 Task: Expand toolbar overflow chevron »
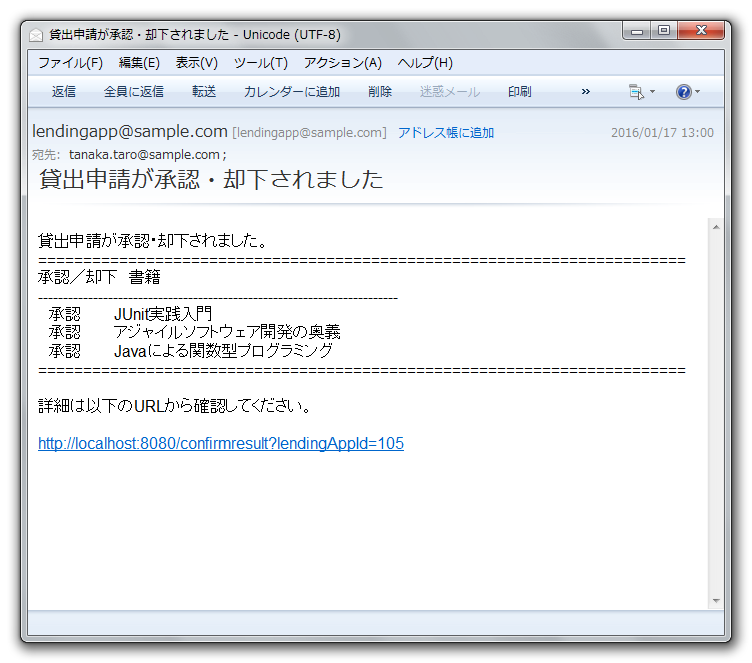(585, 92)
